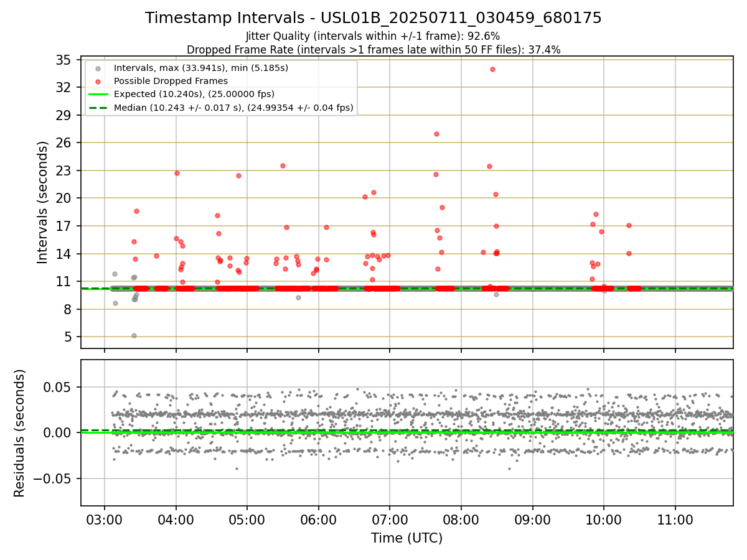Click the '29' tick on intervals axis
This screenshot has width=747, height=560.
click(x=63, y=116)
